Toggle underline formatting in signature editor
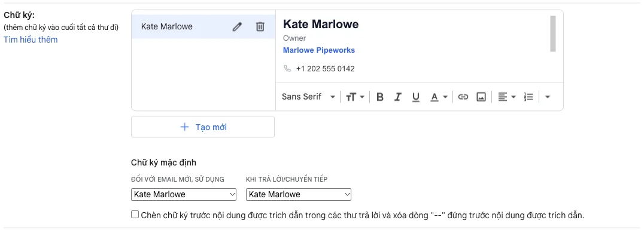644x232 pixels. (415, 97)
